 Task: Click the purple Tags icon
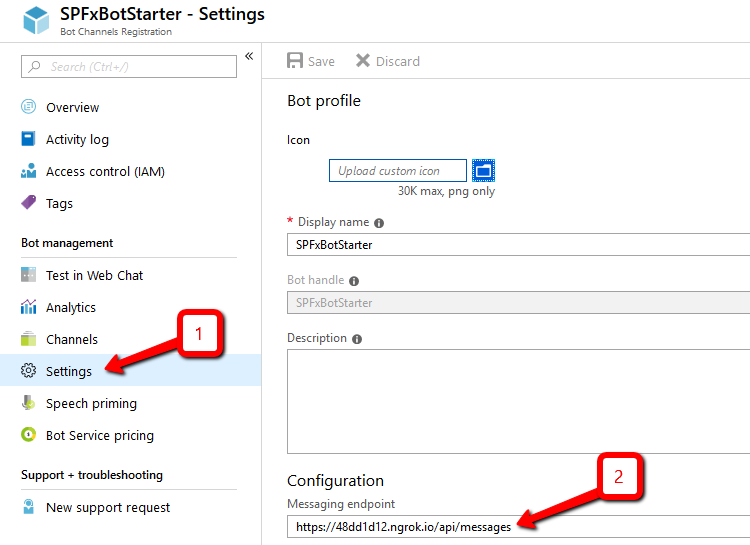point(28,203)
